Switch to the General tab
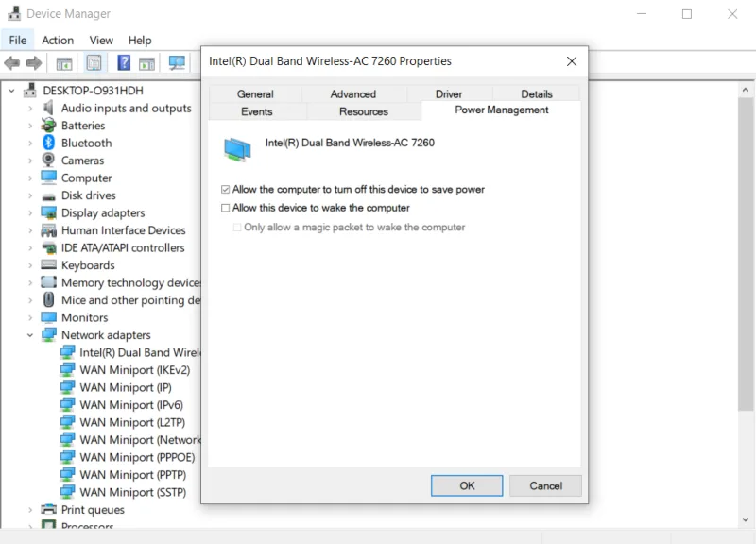 coord(255,93)
